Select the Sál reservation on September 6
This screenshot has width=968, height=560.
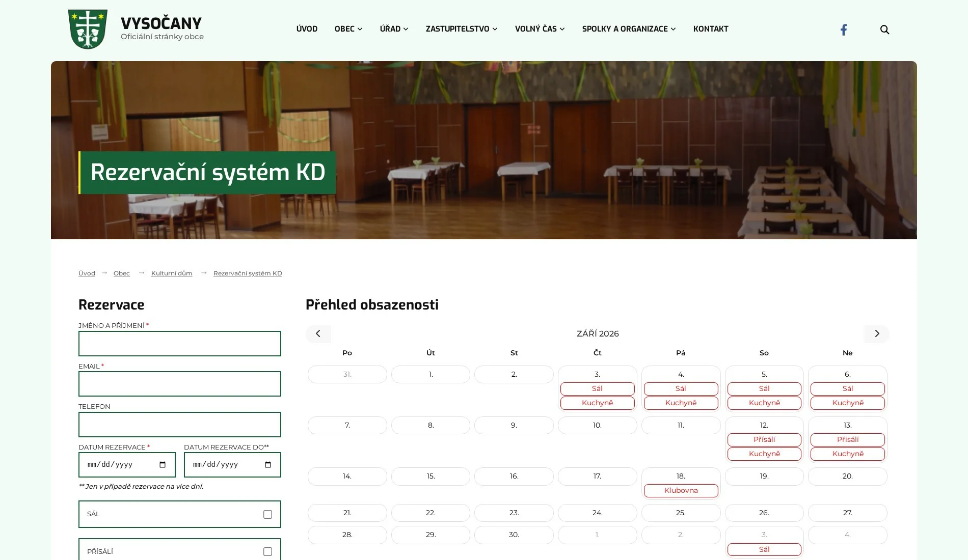(848, 388)
